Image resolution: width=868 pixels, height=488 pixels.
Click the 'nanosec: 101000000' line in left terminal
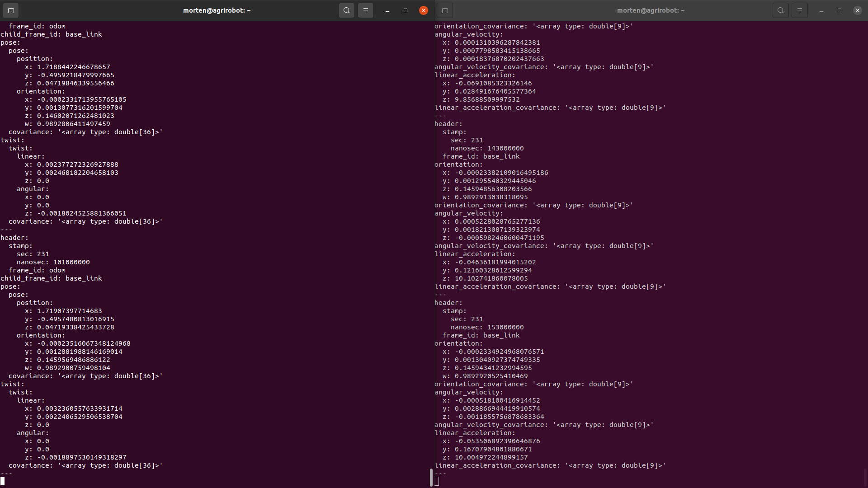tap(53, 262)
